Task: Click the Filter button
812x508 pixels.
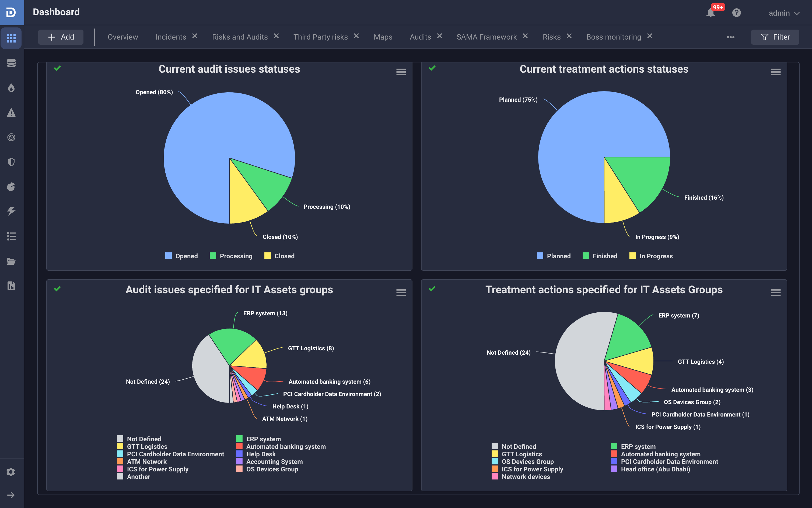Action: [x=775, y=37]
